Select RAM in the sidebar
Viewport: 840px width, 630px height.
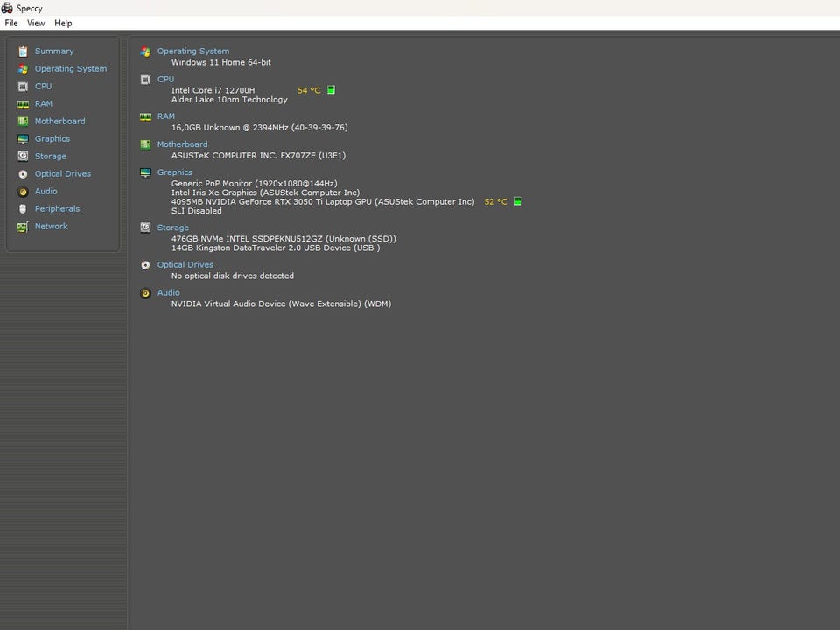click(x=44, y=104)
